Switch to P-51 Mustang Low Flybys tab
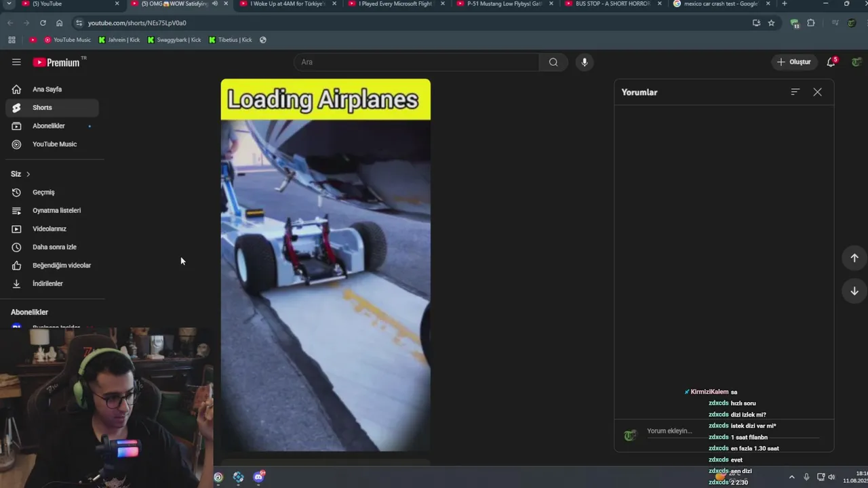This screenshot has height=488, width=868. (503, 4)
